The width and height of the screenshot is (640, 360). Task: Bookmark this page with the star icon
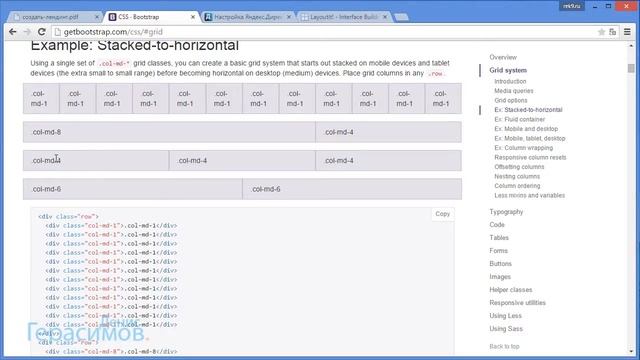[x=601, y=32]
